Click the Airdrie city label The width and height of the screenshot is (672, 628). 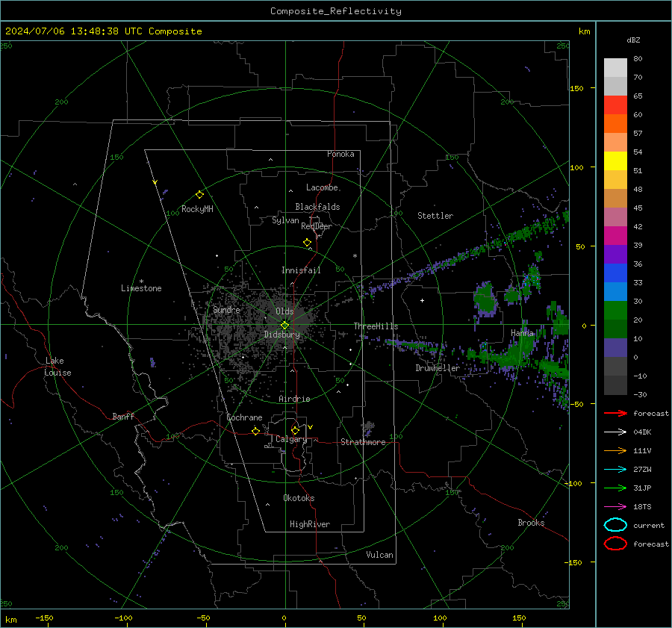(x=294, y=399)
